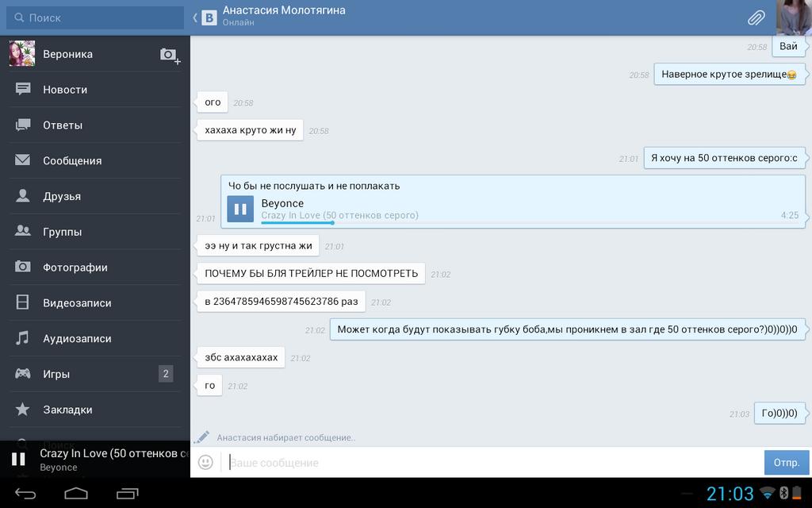812x508 pixels.
Task: Open Закладки in the sidebar
Action: click(x=95, y=410)
